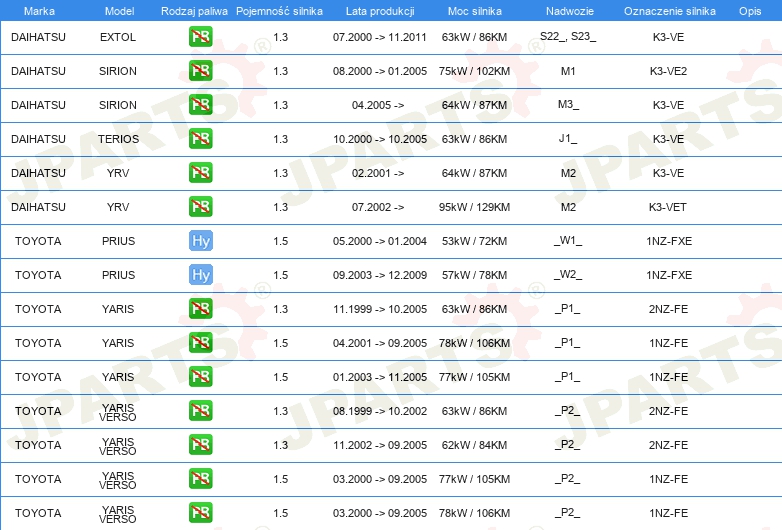
Task: Click production dates 04.2001 -> 09.2005
Action: (x=380, y=343)
